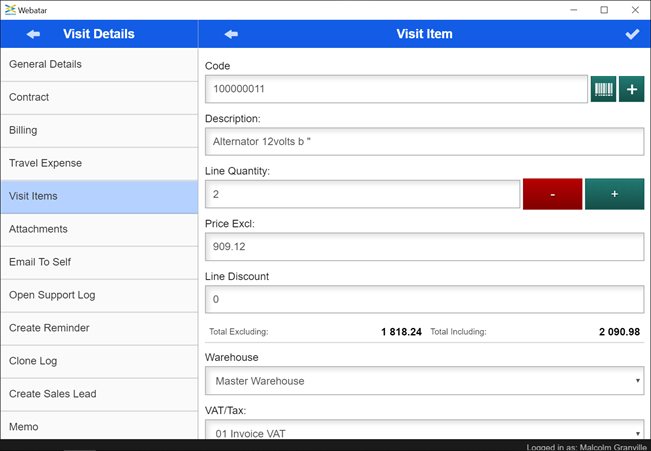Image resolution: width=651 pixels, height=451 pixels.
Task: Go to Billing section
Action: (x=99, y=131)
